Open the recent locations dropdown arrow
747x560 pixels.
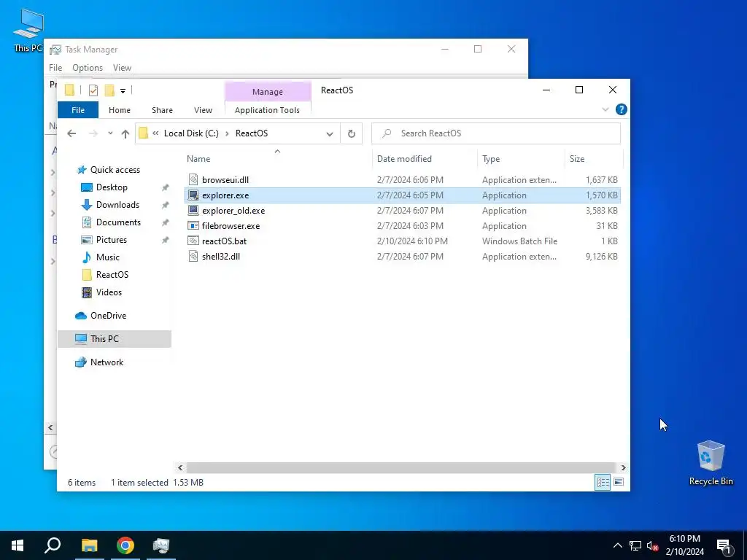110,133
